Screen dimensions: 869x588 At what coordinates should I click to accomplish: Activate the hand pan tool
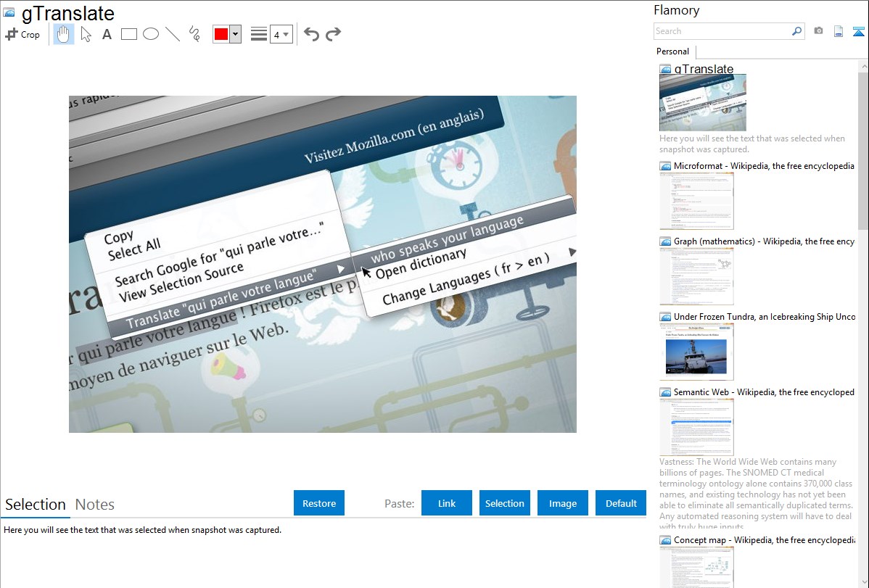[63, 34]
